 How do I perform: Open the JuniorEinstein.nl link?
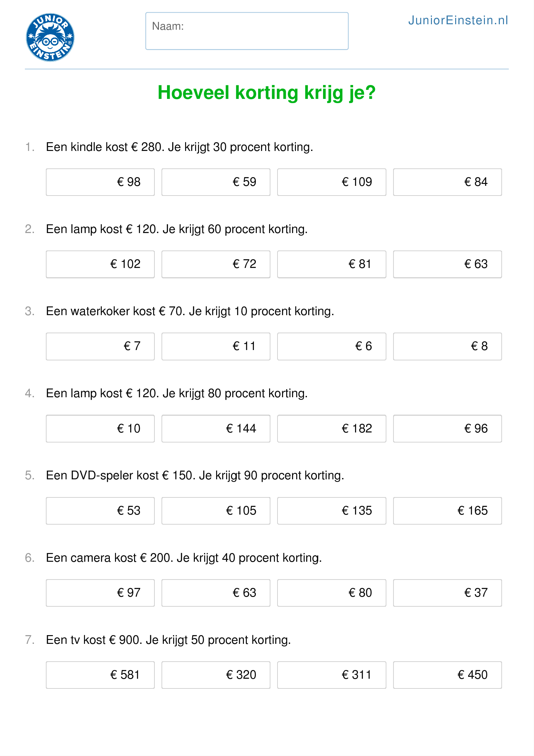point(458,20)
